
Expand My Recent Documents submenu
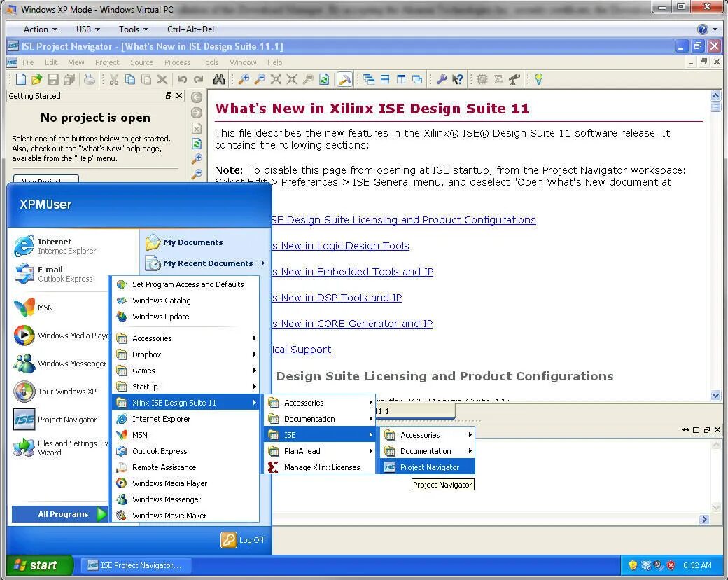[x=204, y=263]
